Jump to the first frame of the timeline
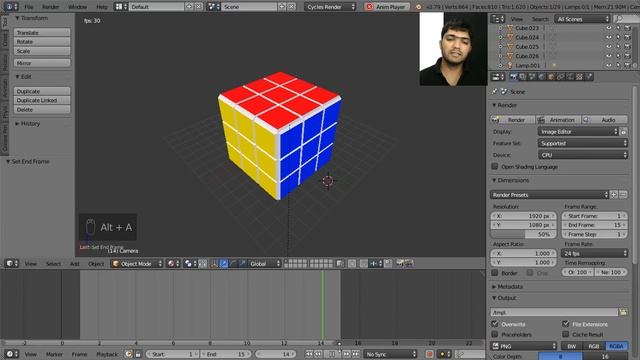The image size is (640, 360). [309, 354]
